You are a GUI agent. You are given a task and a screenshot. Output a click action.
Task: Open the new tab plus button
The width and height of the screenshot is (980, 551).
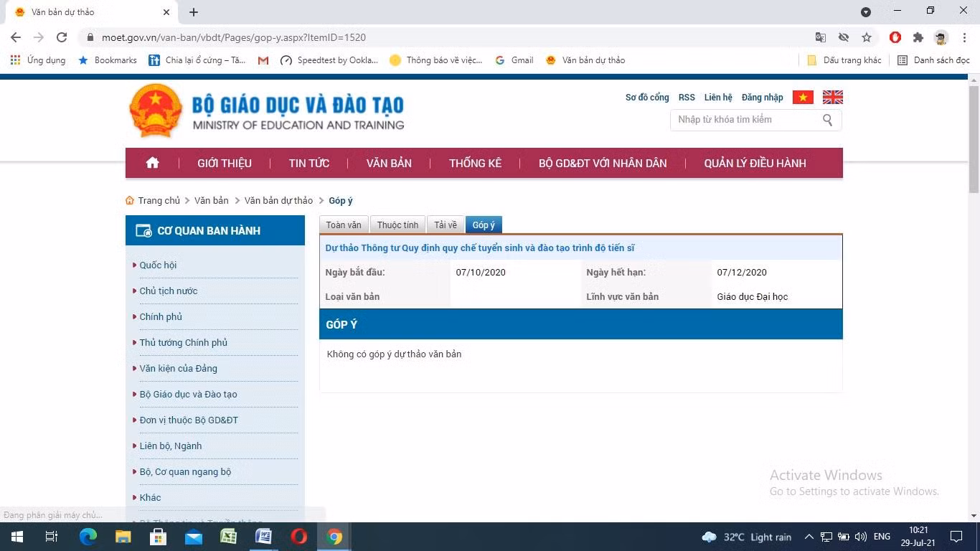click(x=194, y=12)
